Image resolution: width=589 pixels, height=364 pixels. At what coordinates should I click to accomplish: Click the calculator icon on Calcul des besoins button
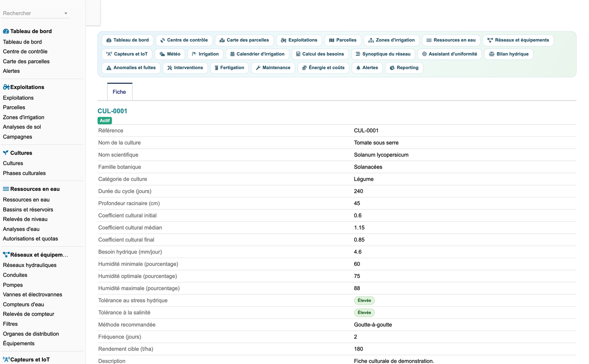(x=298, y=54)
